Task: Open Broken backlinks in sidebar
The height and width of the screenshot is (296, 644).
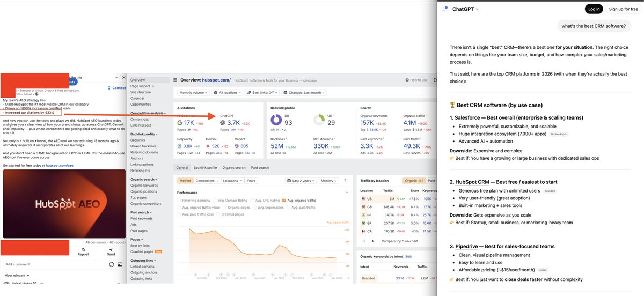Action: point(143,146)
